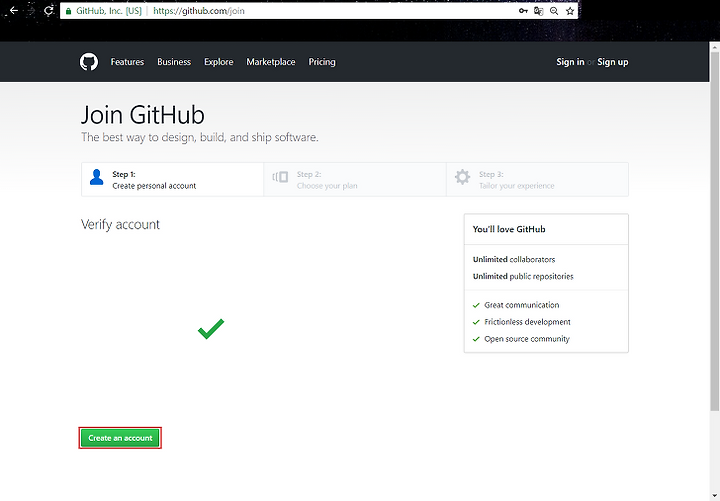
Task: Click the Unlimited collaborators text
Action: click(514, 259)
